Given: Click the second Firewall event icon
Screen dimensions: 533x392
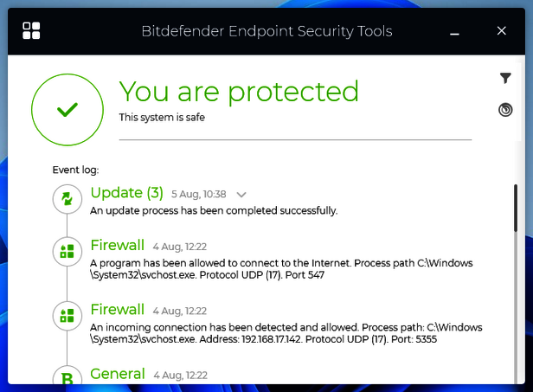Looking at the screenshot, I should (x=67, y=316).
